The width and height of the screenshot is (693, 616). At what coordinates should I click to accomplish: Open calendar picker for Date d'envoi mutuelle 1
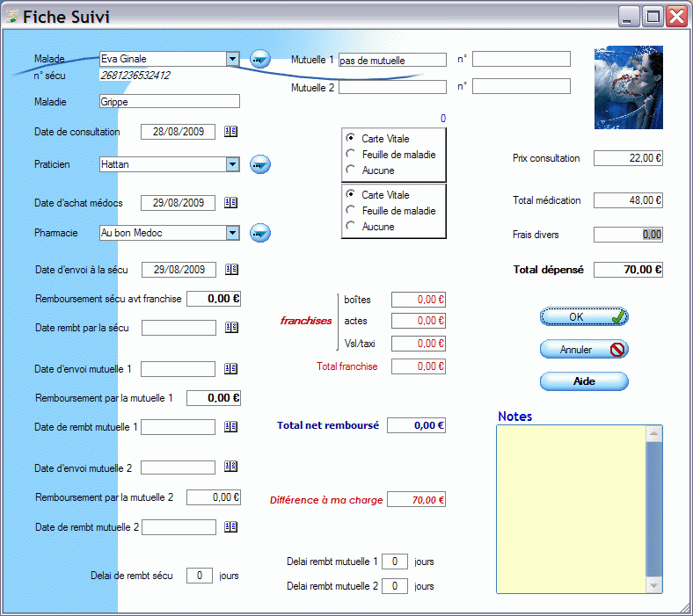click(x=230, y=369)
